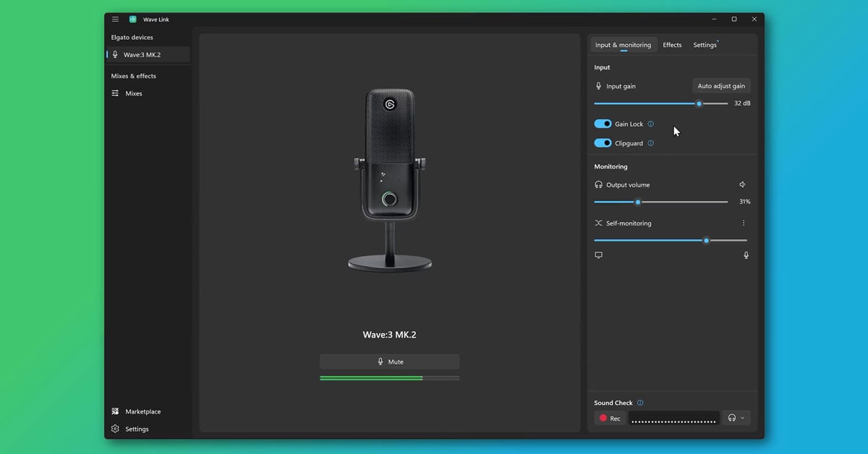This screenshot has height=454, width=868.
Task: Start recording with the Rec button
Action: tap(610, 418)
